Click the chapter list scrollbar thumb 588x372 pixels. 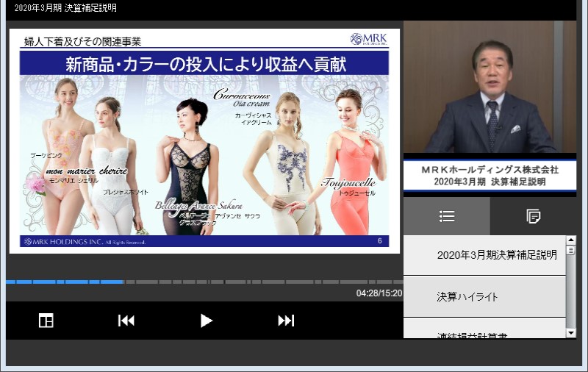click(x=571, y=250)
